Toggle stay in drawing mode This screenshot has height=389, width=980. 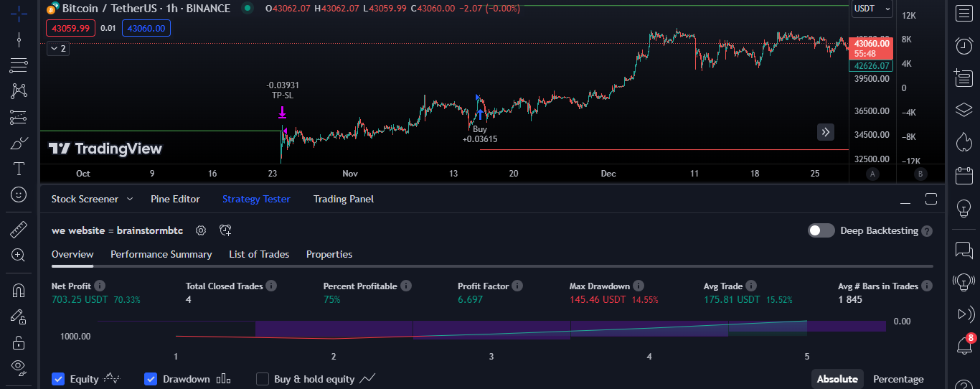pos(19,317)
